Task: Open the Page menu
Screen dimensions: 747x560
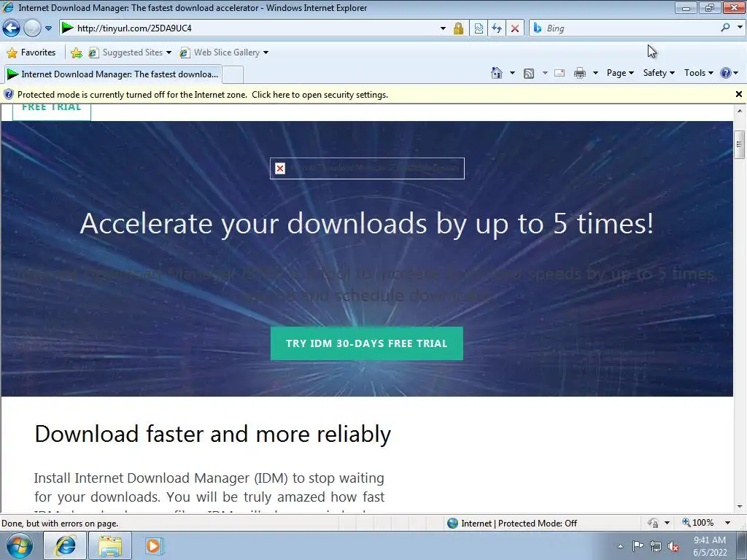Action: click(620, 73)
